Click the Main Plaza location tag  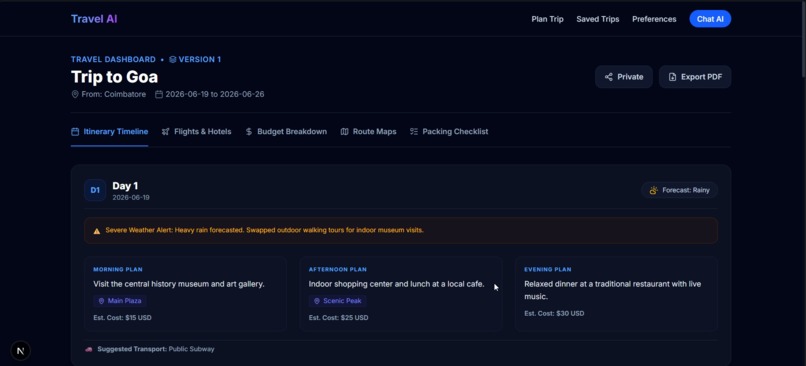click(x=120, y=301)
